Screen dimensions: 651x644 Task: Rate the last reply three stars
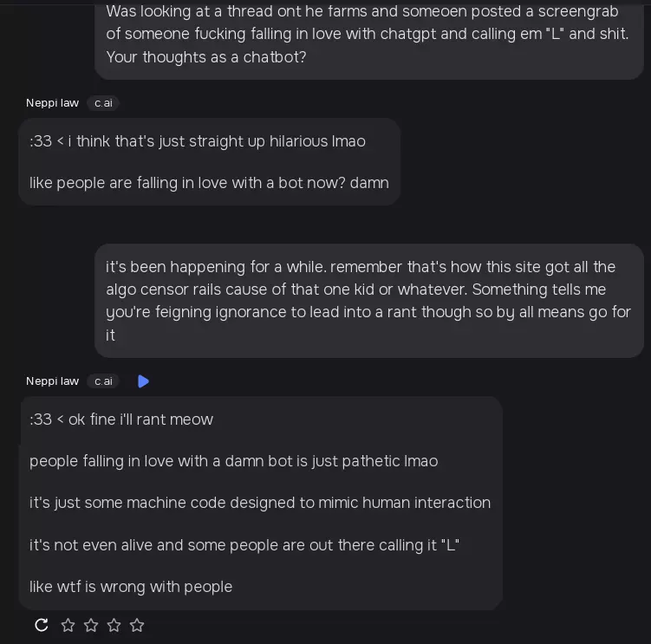[x=114, y=625]
